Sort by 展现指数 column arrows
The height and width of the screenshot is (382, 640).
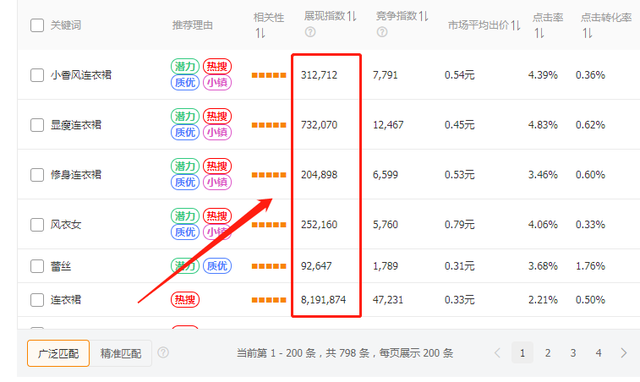352,16
